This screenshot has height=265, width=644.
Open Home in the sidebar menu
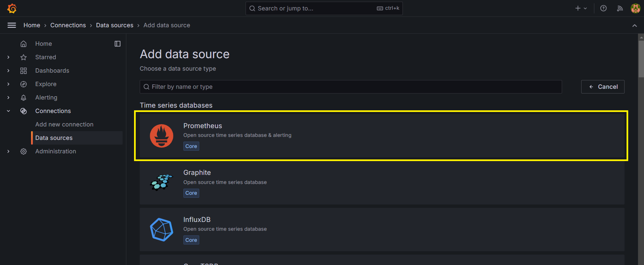tap(44, 44)
